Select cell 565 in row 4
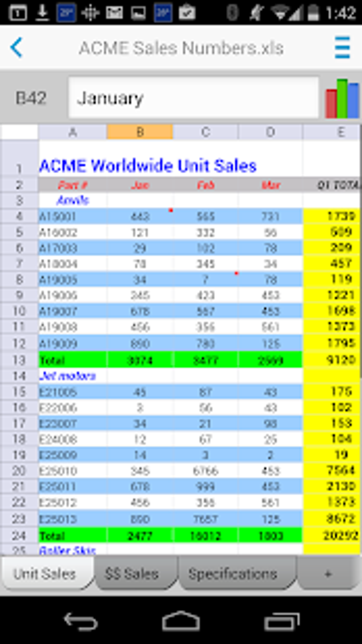362x644 pixels. click(206, 216)
